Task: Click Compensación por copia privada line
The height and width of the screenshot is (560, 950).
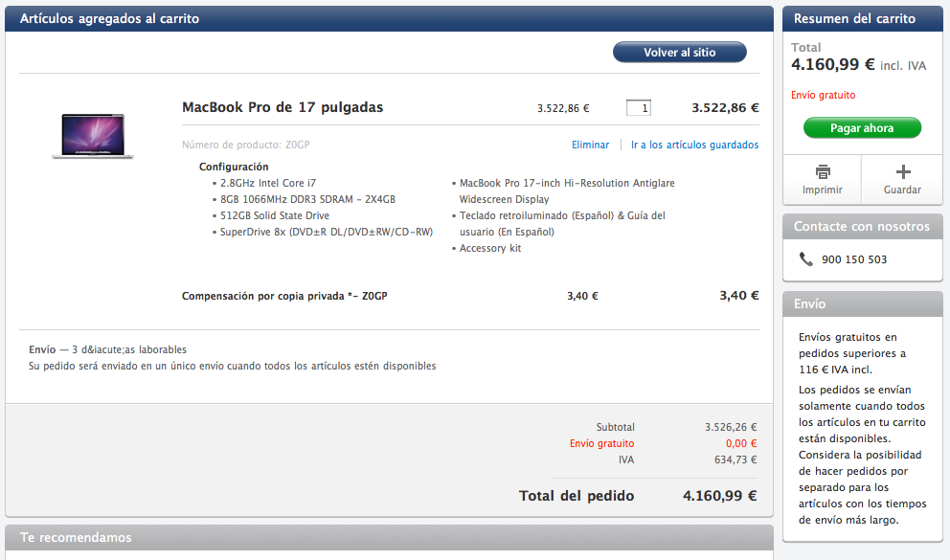Action: (284, 296)
